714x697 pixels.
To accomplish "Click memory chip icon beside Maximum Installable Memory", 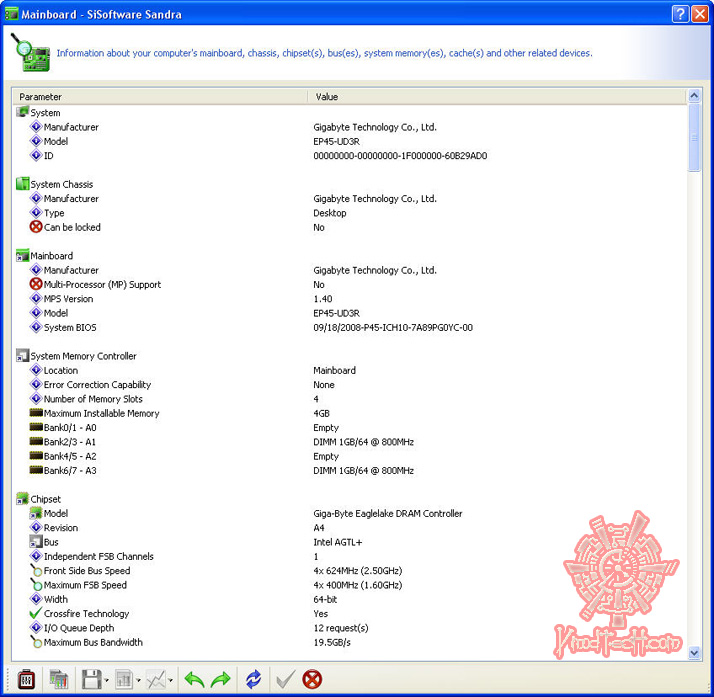I will coord(36,413).
